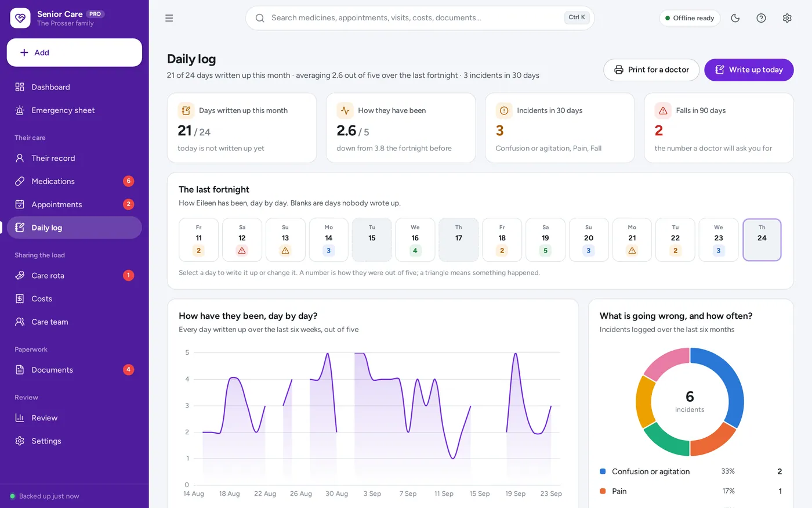This screenshot has height=508, width=812.
Task: Select the Daily log menu item
Action: [x=74, y=228]
